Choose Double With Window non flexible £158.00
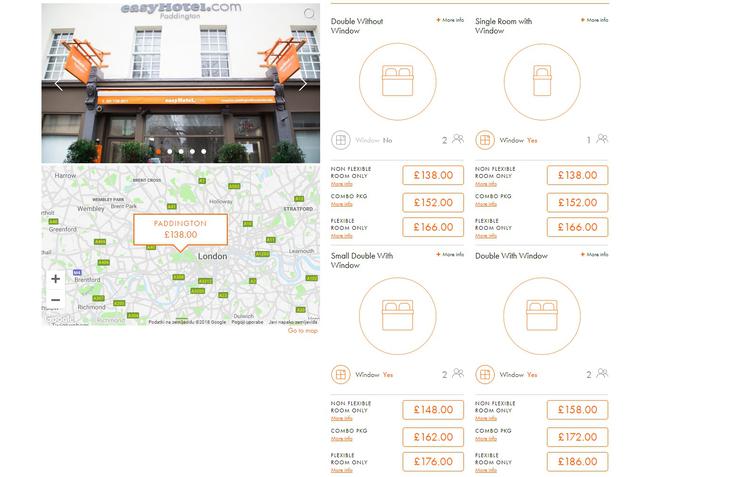This screenshot has width=736, height=477. (x=577, y=409)
